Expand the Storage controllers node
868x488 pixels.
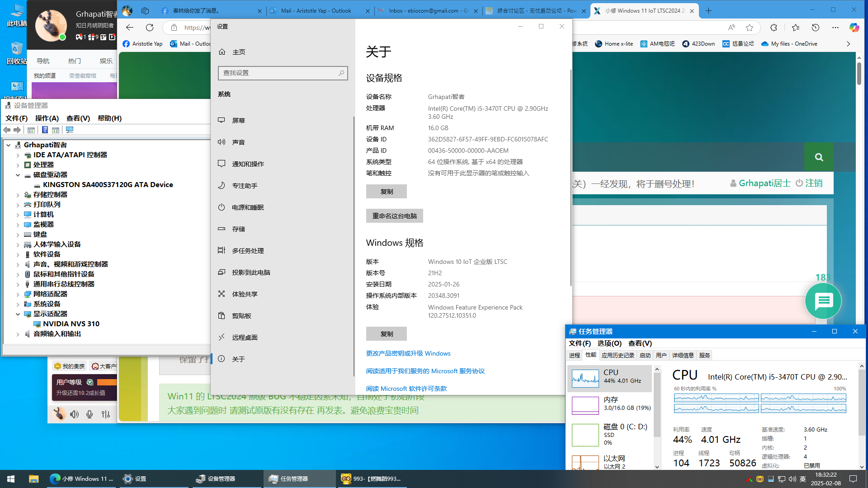click(x=18, y=195)
